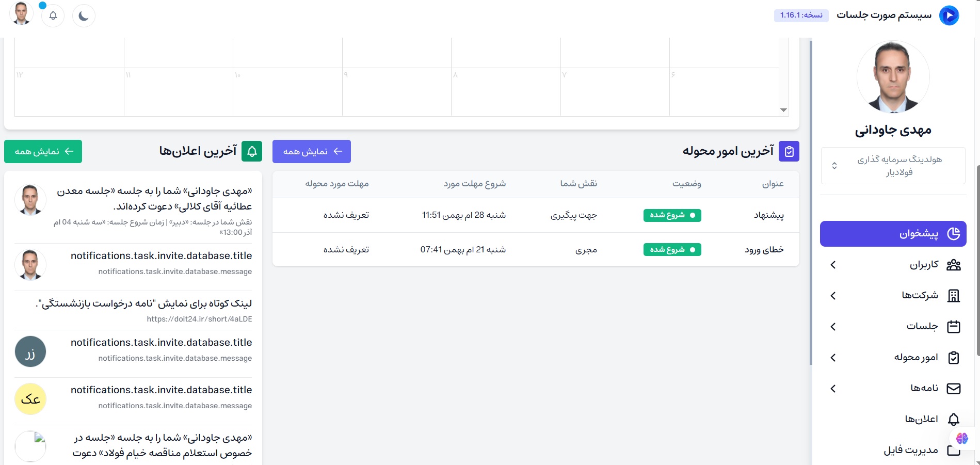Viewport: 980px width, 465px height.
Task: Open the short link doit24.ir/short/4aLDE
Action: pyautogui.click(x=199, y=319)
